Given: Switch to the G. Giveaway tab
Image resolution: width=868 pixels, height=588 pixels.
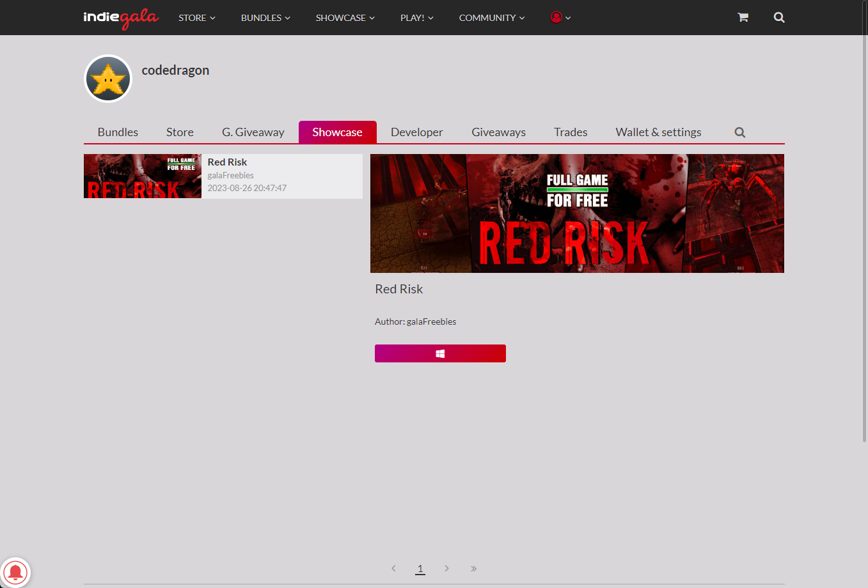Looking at the screenshot, I should 253,132.
